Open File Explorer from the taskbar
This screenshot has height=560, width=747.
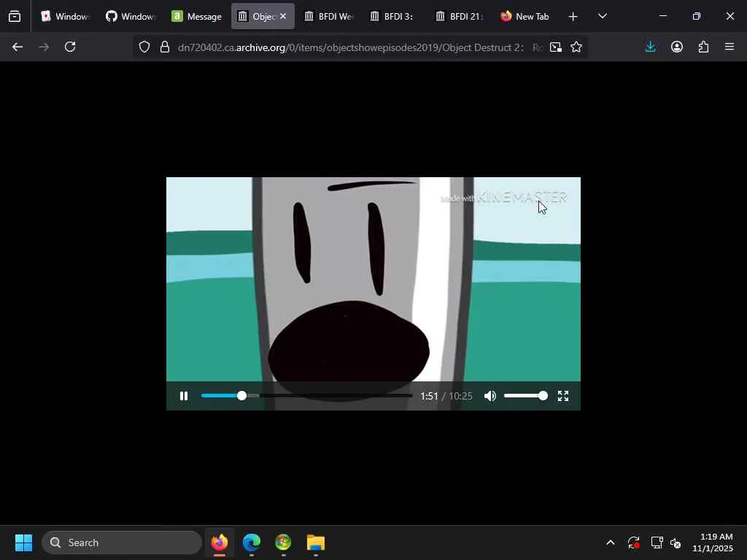315,542
